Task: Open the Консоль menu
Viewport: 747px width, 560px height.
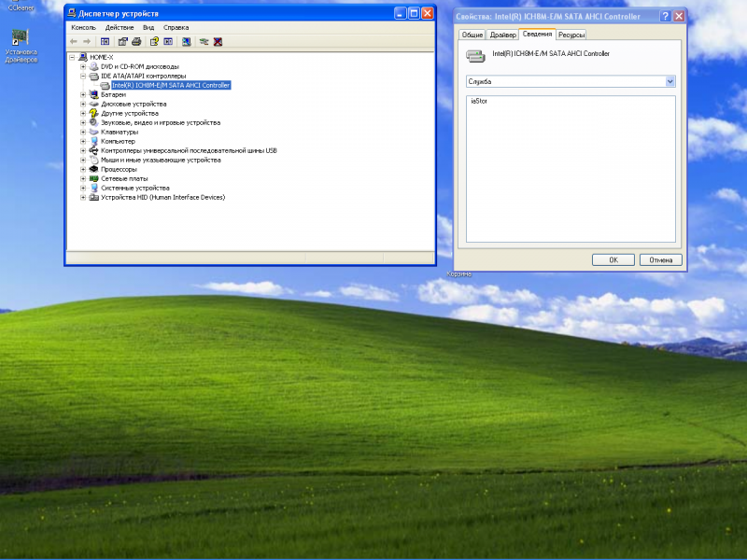Action: [x=83, y=28]
